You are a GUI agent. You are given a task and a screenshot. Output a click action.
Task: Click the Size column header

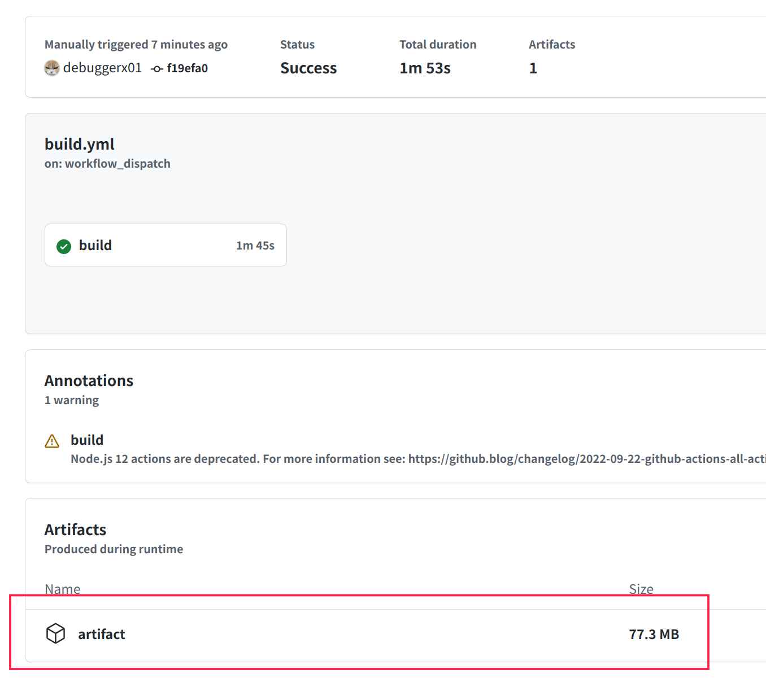(x=641, y=589)
